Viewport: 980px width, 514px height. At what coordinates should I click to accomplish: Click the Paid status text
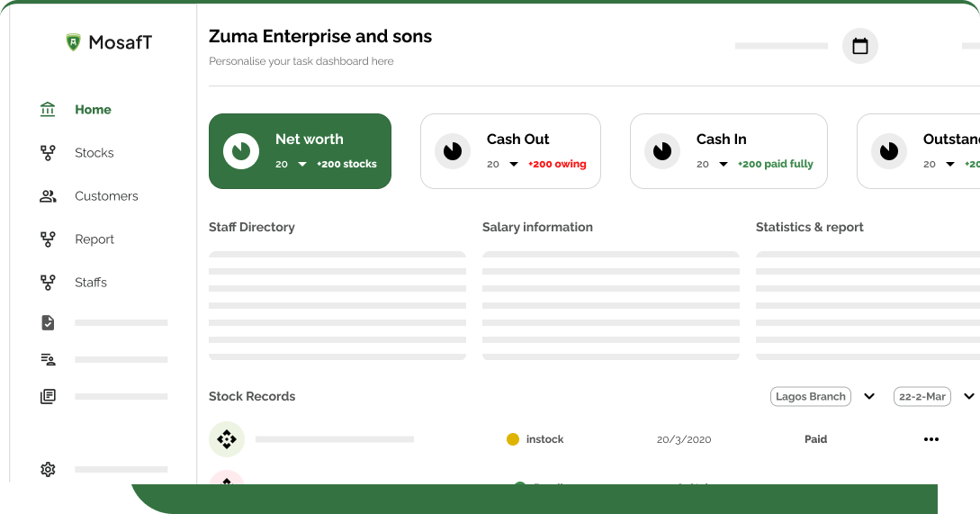(815, 439)
